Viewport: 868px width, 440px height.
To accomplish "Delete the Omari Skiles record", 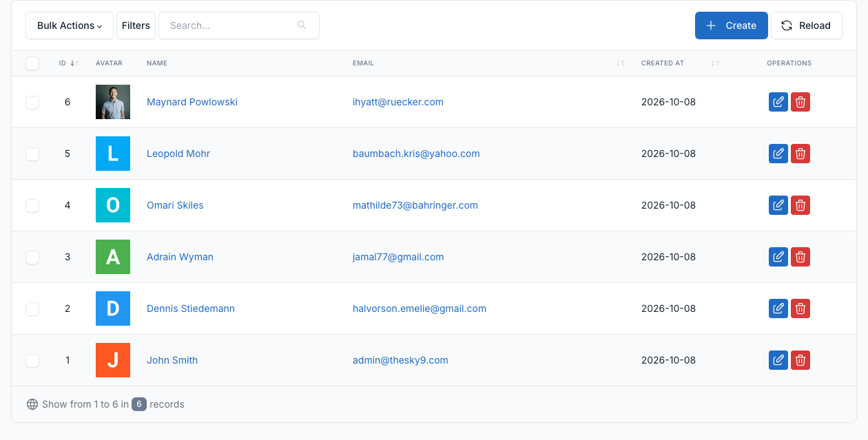I will [800, 205].
